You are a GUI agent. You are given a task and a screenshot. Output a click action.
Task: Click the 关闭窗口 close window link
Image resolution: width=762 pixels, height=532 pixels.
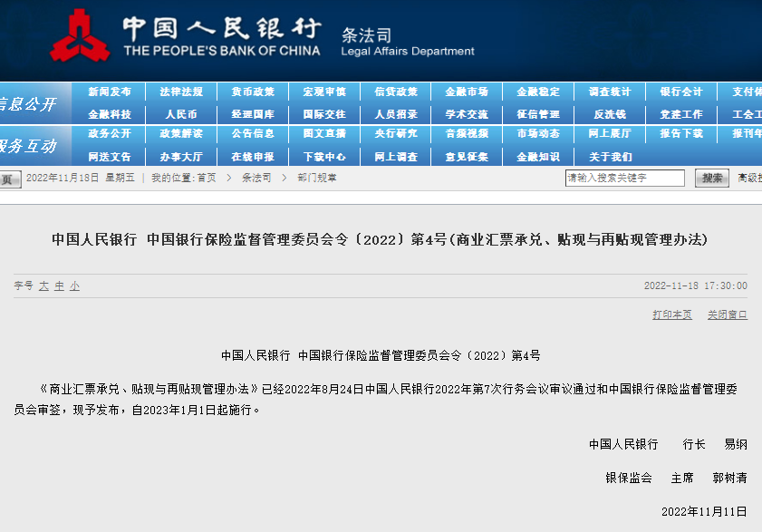coord(728,315)
